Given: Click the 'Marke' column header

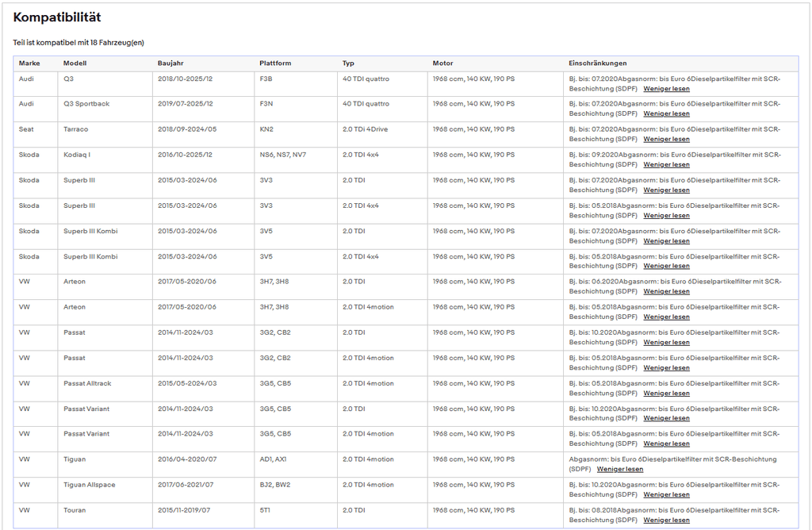Looking at the screenshot, I should pos(29,63).
